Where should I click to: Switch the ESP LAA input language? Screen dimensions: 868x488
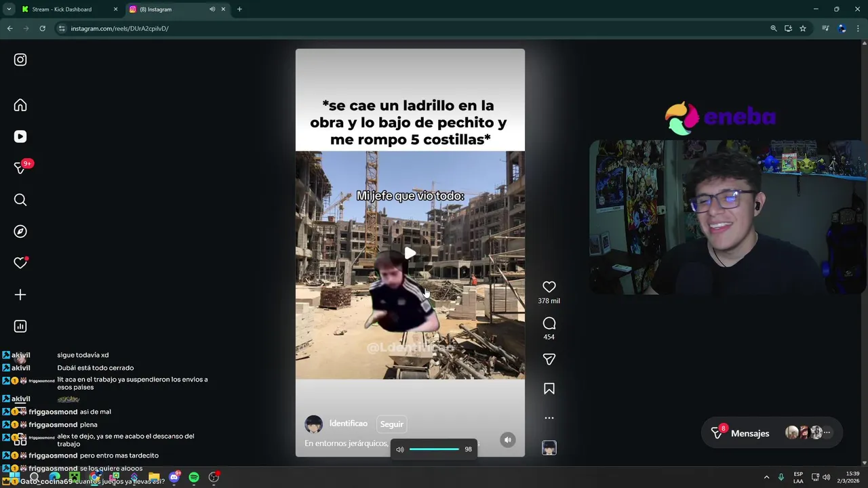tap(798, 477)
